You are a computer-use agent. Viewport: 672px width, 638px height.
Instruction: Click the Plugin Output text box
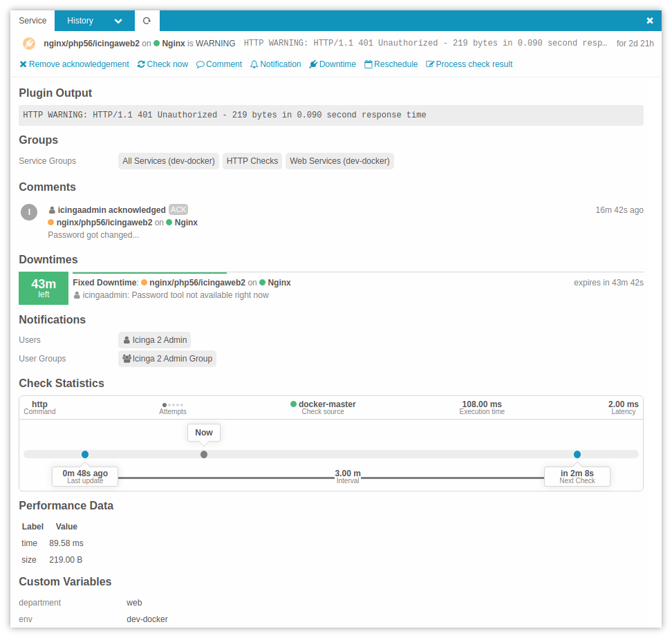331,115
